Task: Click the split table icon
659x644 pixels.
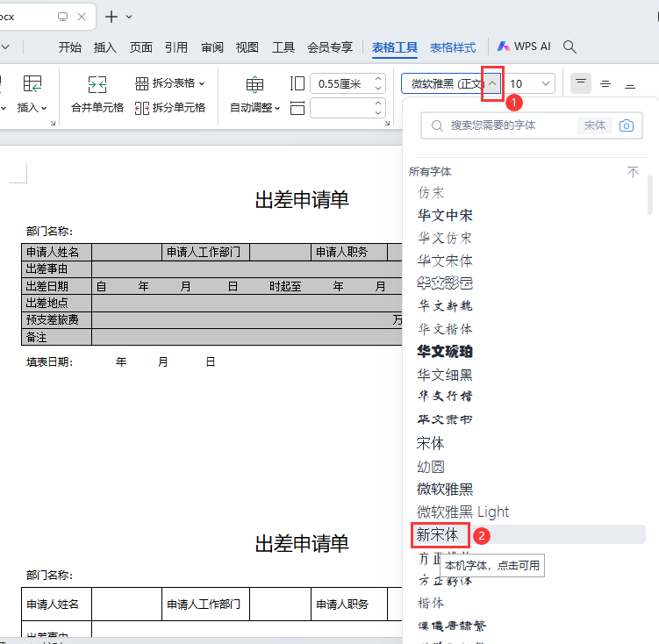Action: pos(141,83)
